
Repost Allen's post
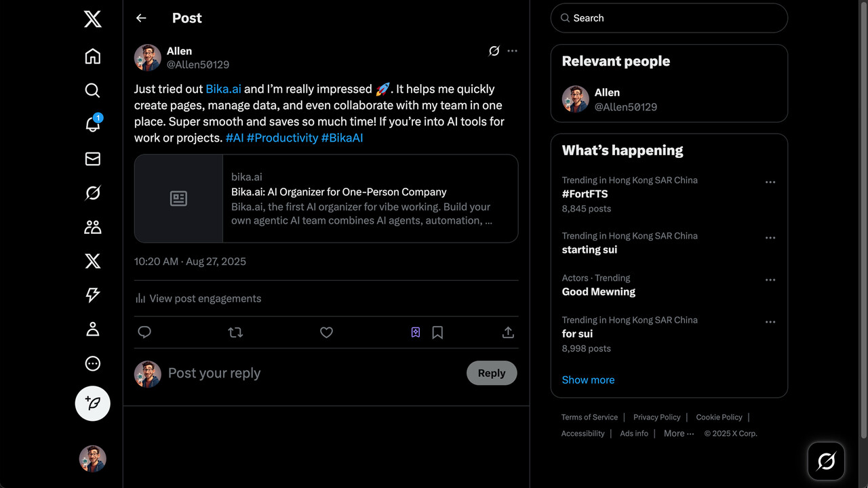coord(235,332)
